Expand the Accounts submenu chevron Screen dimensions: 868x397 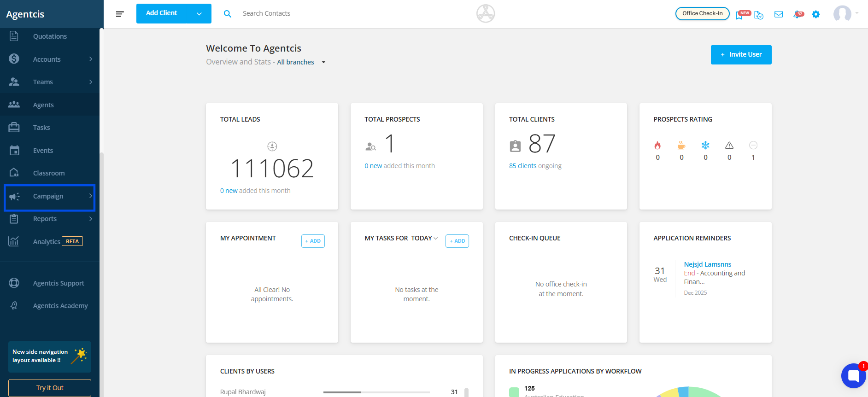[91, 59]
